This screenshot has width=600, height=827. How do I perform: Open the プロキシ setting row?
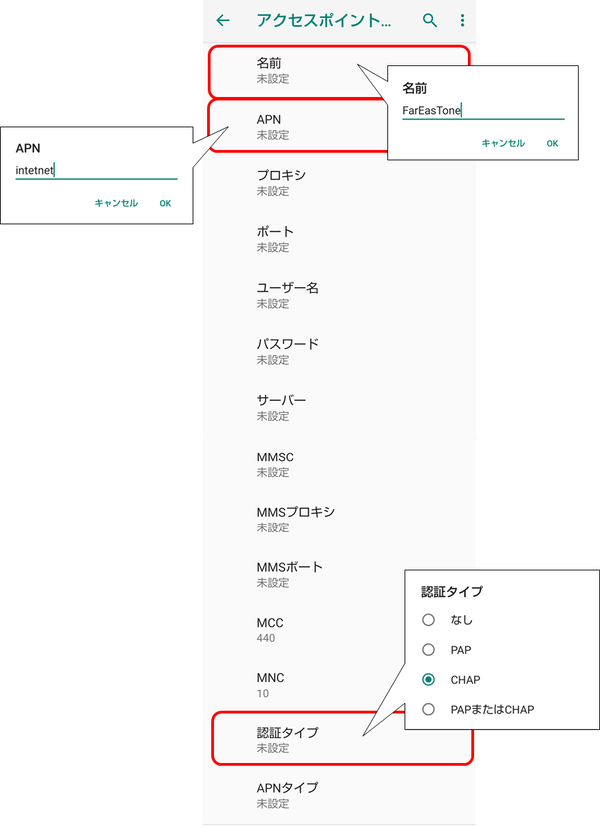(339, 182)
